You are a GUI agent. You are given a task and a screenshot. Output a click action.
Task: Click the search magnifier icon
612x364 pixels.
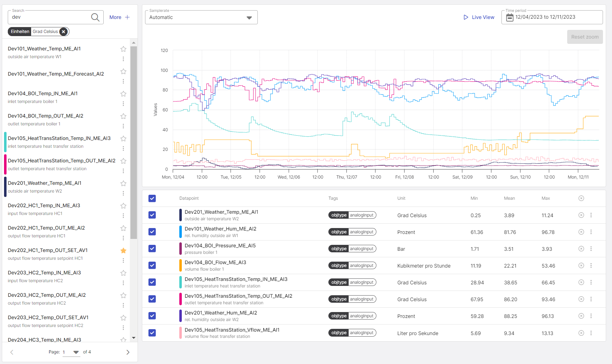point(95,17)
